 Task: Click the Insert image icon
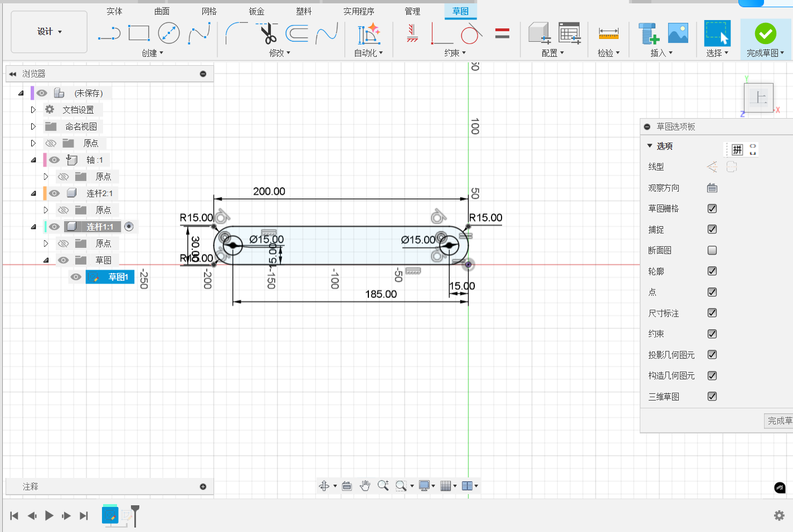pyautogui.click(x=678, y=33)
